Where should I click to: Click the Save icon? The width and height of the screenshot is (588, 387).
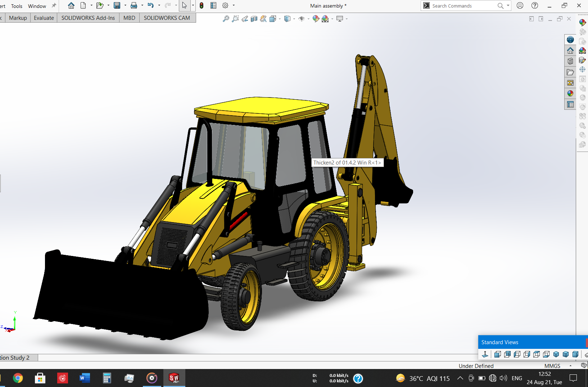click(x=117, y=5)
